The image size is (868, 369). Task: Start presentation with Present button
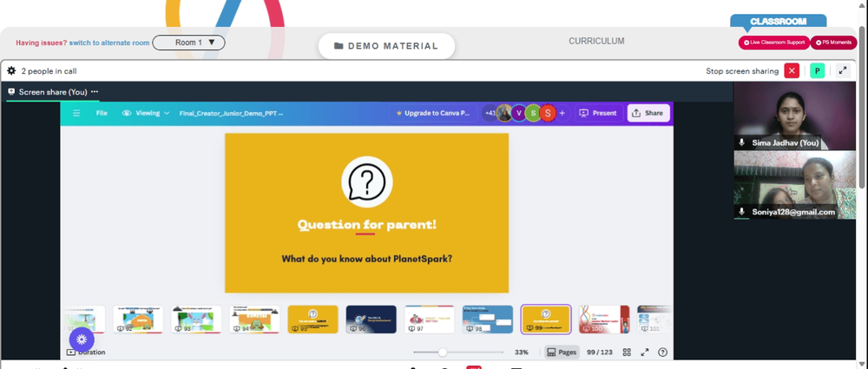click(x=598, y=113)
